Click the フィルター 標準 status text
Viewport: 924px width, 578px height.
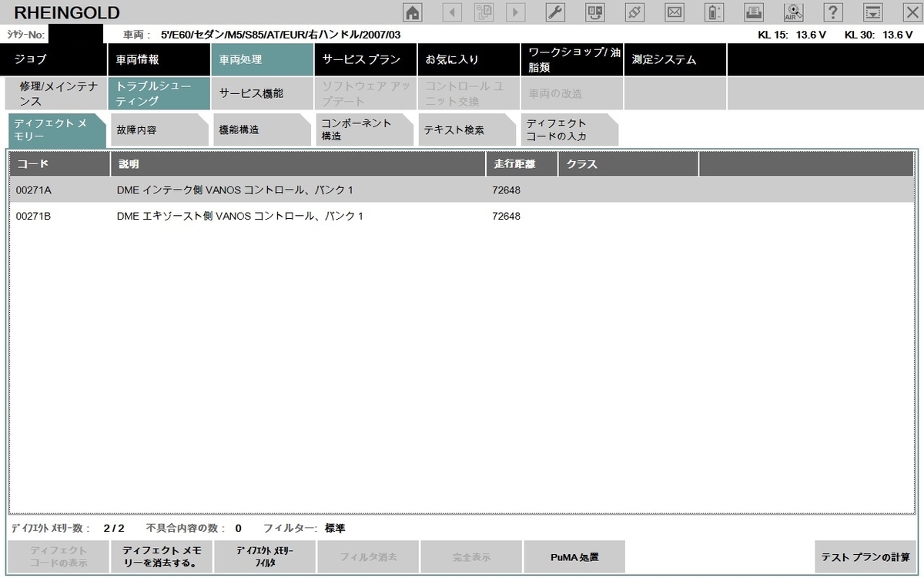coord(304,528)
